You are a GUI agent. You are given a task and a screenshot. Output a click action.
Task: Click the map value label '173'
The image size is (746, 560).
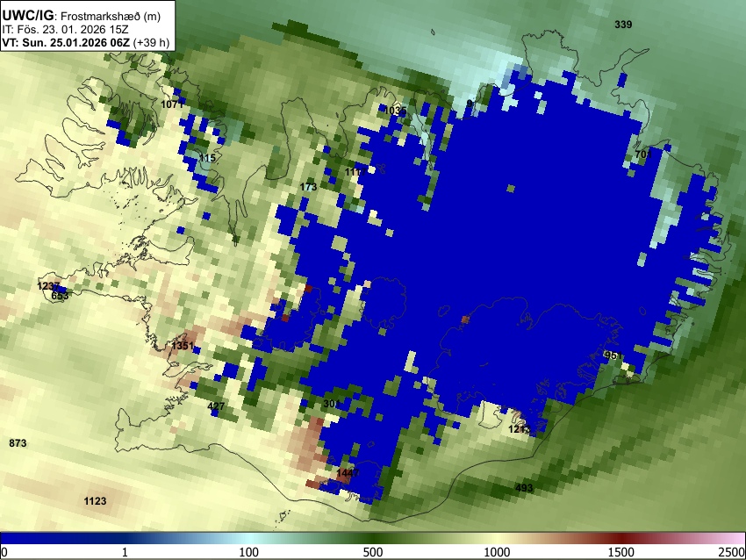[x=308, y=187]
